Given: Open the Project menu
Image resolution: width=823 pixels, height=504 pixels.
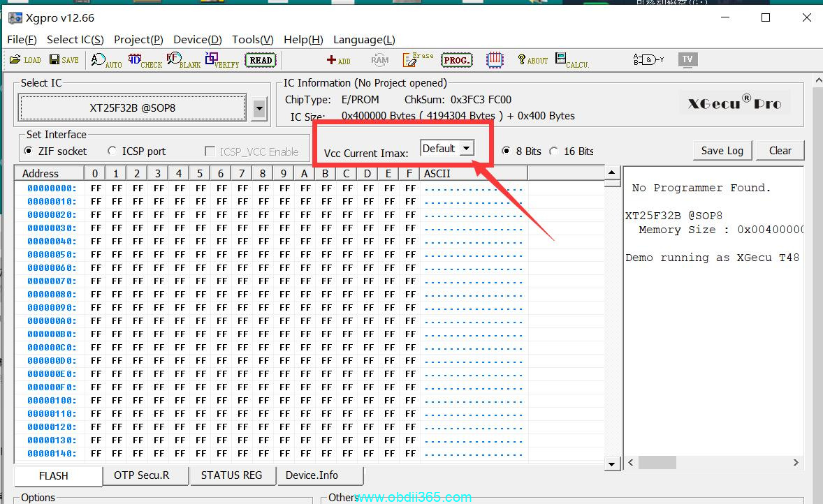Looking at the screenshot, I should [138, 39].
